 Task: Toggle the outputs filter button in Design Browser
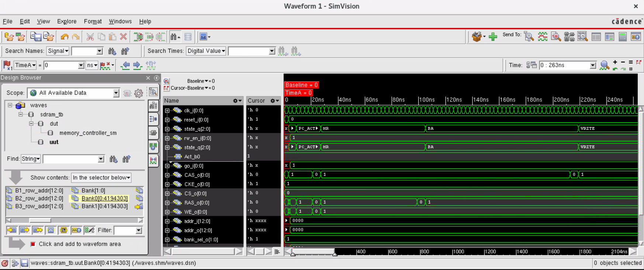[x=25, y=230]
